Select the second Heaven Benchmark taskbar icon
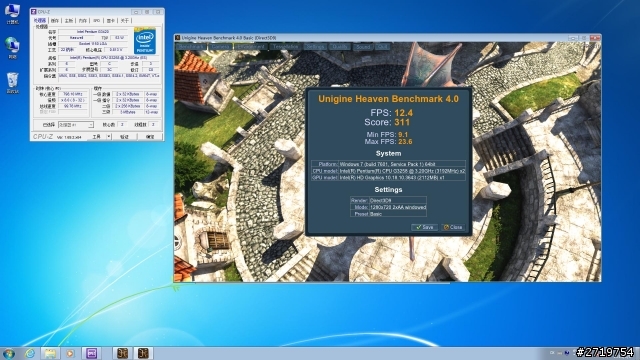The width and height of the screenshot is (640, 360). tap(143, 353)
